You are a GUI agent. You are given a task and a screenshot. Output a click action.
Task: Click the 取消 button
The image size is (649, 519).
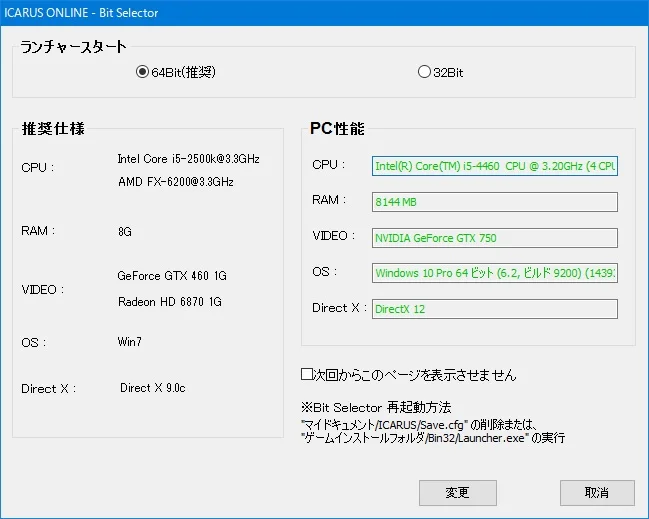pos(597,493)
